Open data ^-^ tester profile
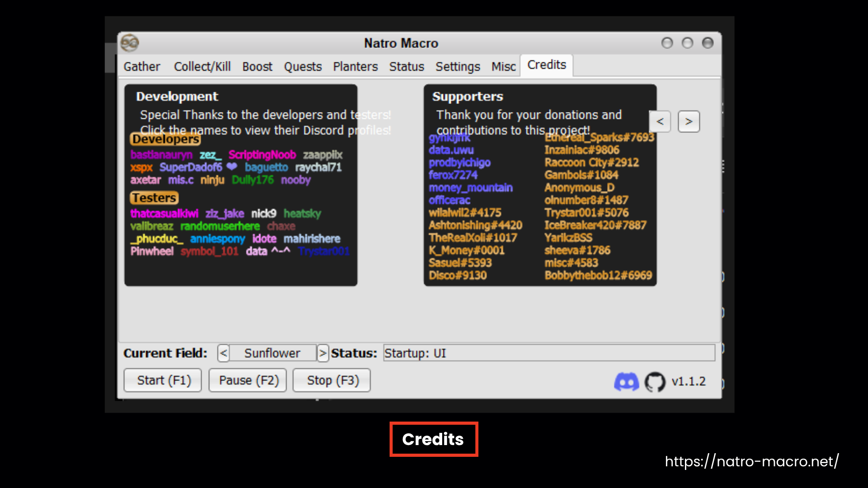Viewport: 868px width, 488px height. click(x=268, y=251)
